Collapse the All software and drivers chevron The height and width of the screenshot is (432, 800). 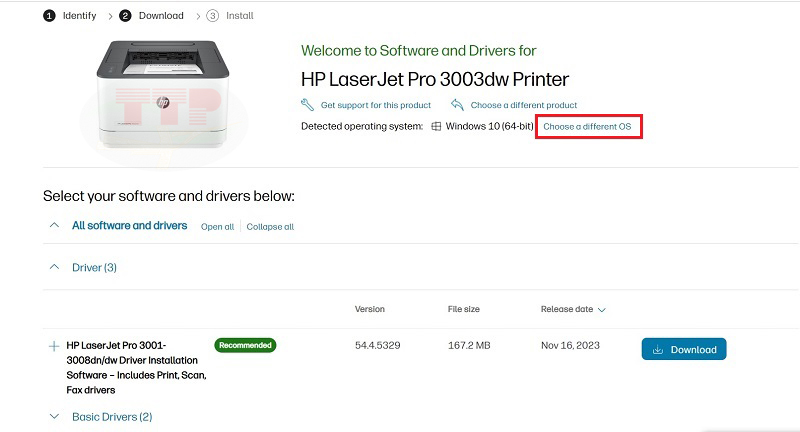54,225
